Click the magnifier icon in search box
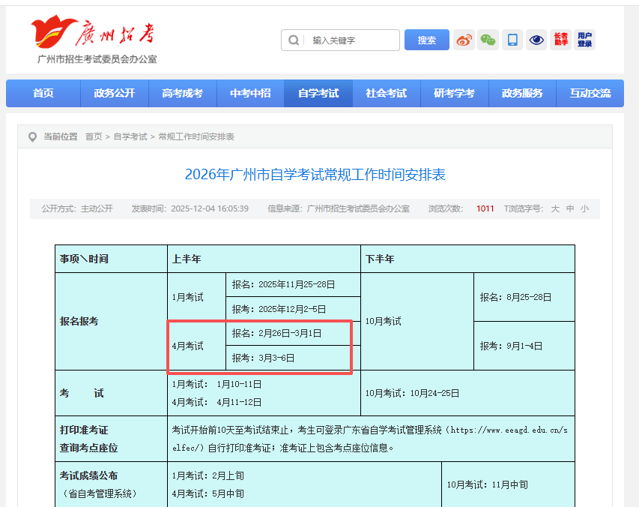Screen dimensions: 639x507 click(294, 41)
